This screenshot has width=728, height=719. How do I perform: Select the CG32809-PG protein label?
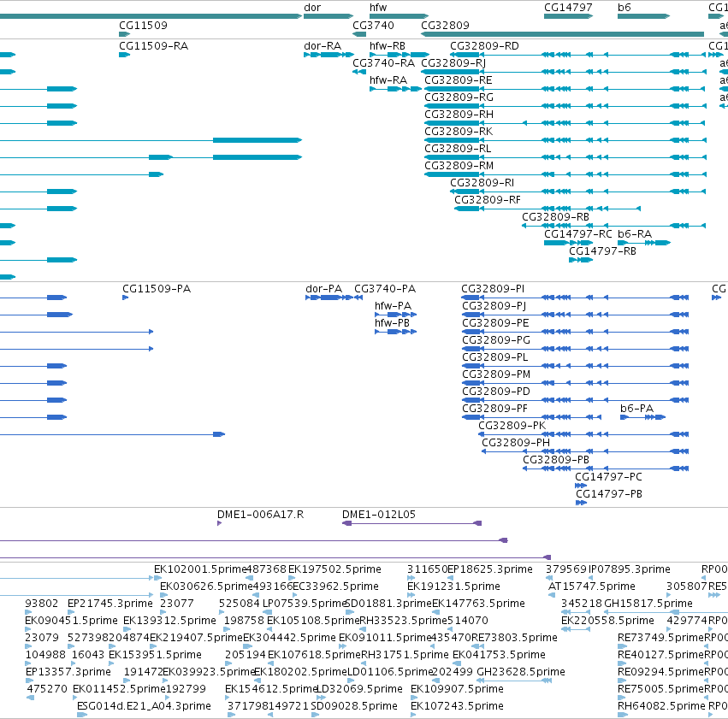(496, 340)
